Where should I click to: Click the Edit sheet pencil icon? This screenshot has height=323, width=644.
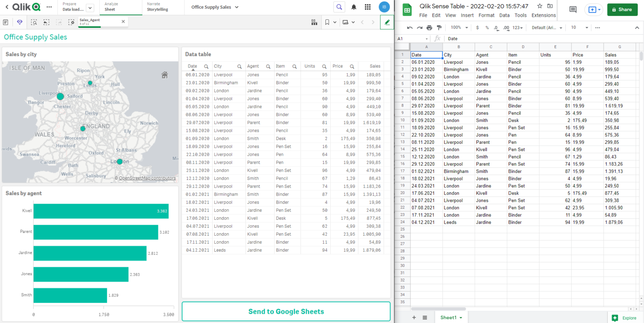click(x=387, y=22)
